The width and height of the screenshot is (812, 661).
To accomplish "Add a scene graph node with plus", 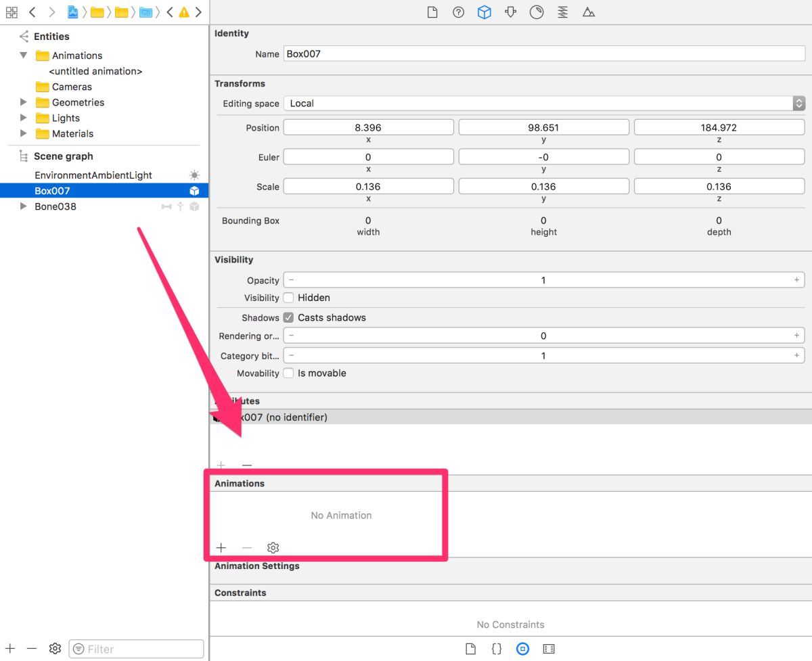I will [9, 648].
